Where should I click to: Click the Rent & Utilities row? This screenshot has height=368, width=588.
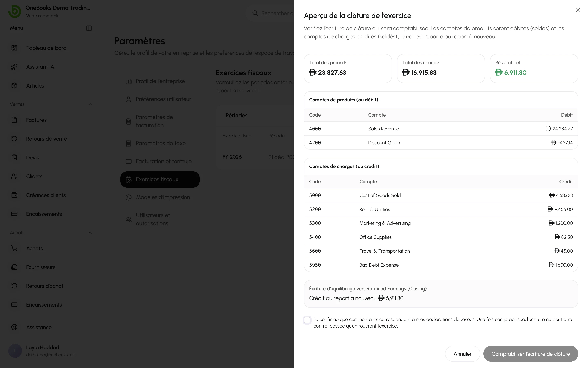441,209
